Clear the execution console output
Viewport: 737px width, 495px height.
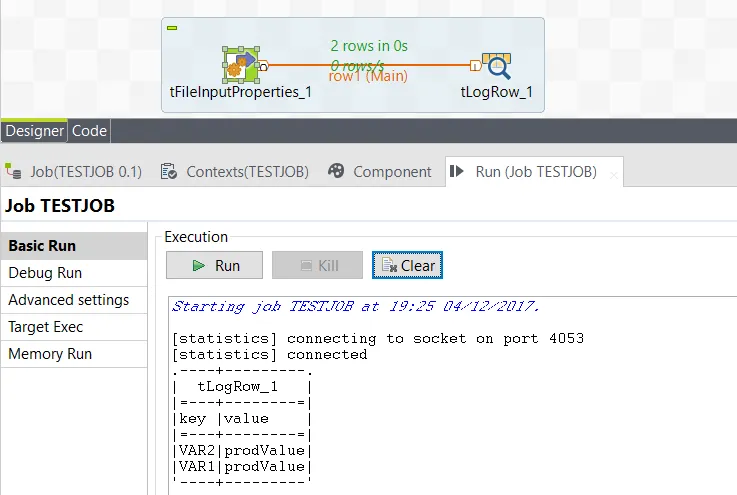407,265
